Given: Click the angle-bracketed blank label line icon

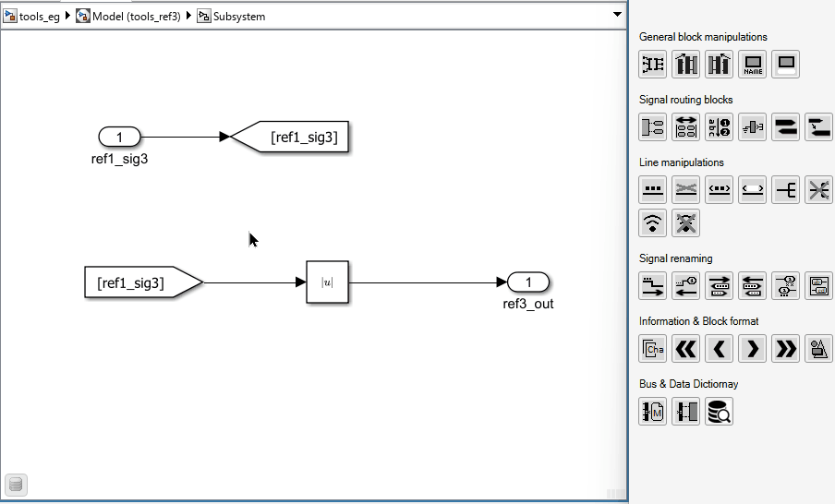Looking at the screenshot, I should point(753,190).
